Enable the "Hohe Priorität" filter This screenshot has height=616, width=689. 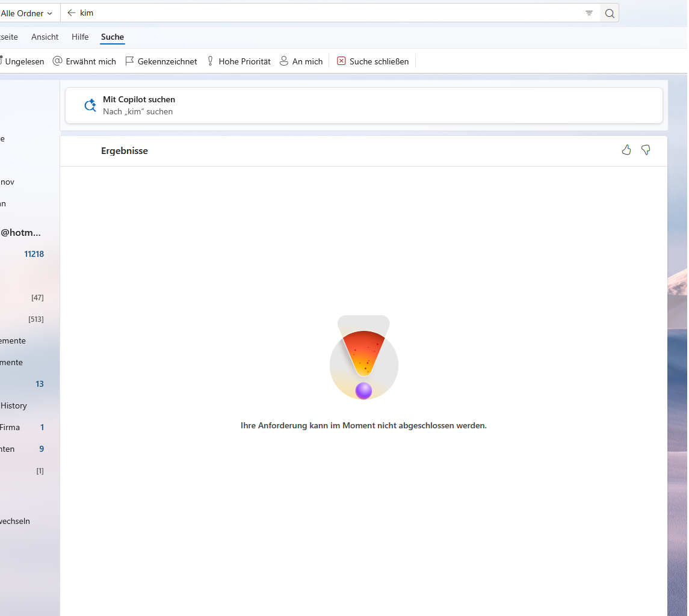click(x=239, y=61)
